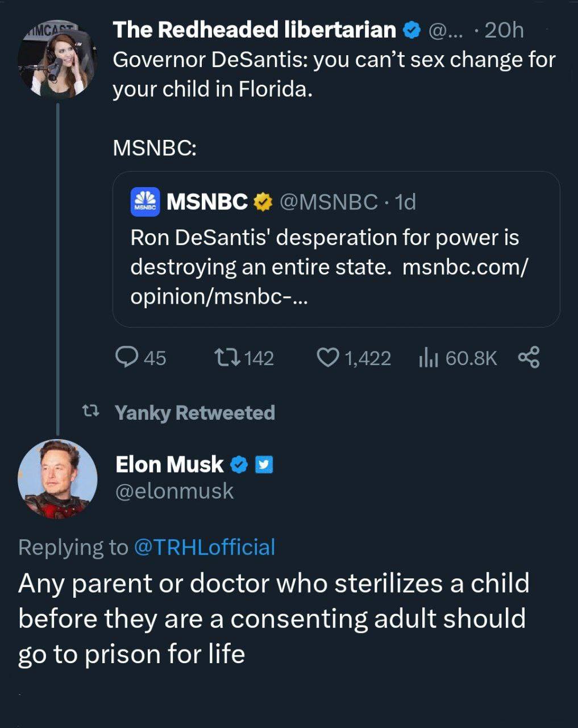Click the @elonmusk handle

tap(174, 491)
